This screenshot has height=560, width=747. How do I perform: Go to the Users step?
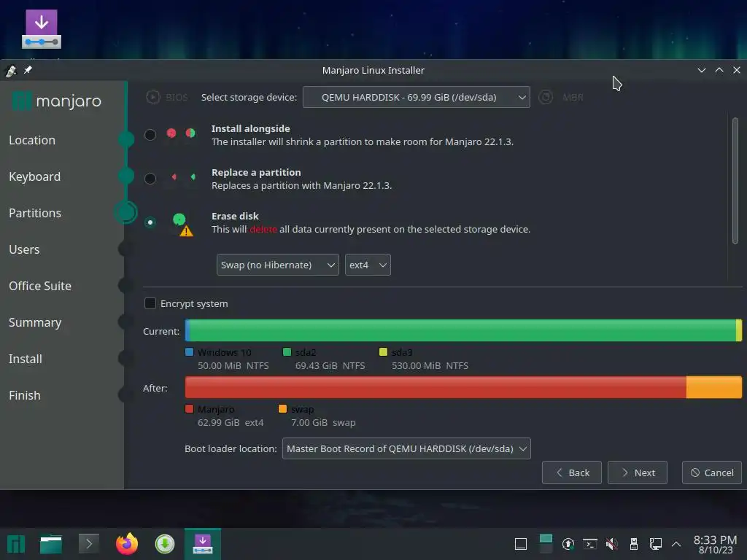click(x=24, y=249)
